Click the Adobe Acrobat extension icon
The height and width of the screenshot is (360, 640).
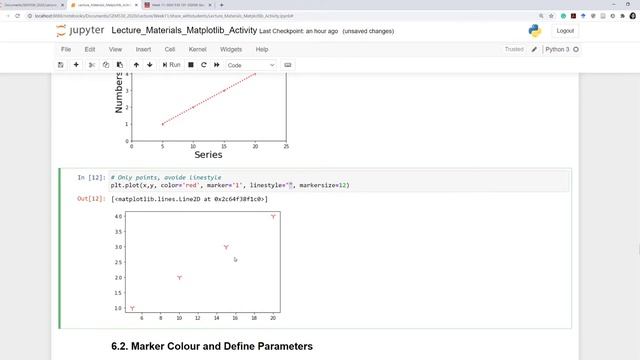pos(573,16)
